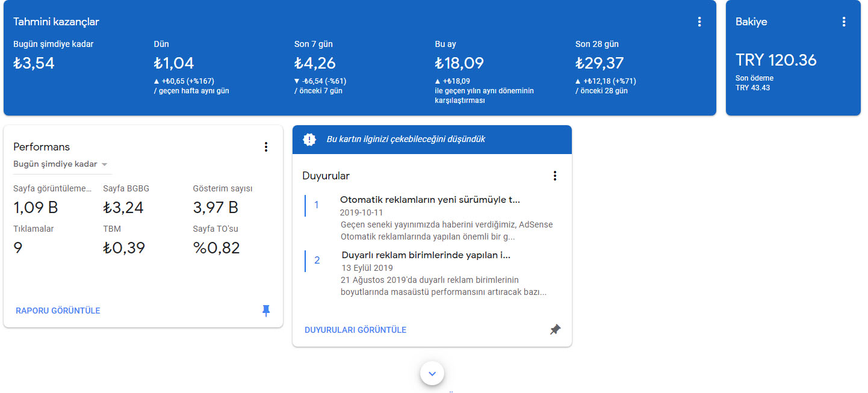Click the Gösterim sayısı metric 3,97 B
Screen dimensions: 868x393
coord(215,208)
